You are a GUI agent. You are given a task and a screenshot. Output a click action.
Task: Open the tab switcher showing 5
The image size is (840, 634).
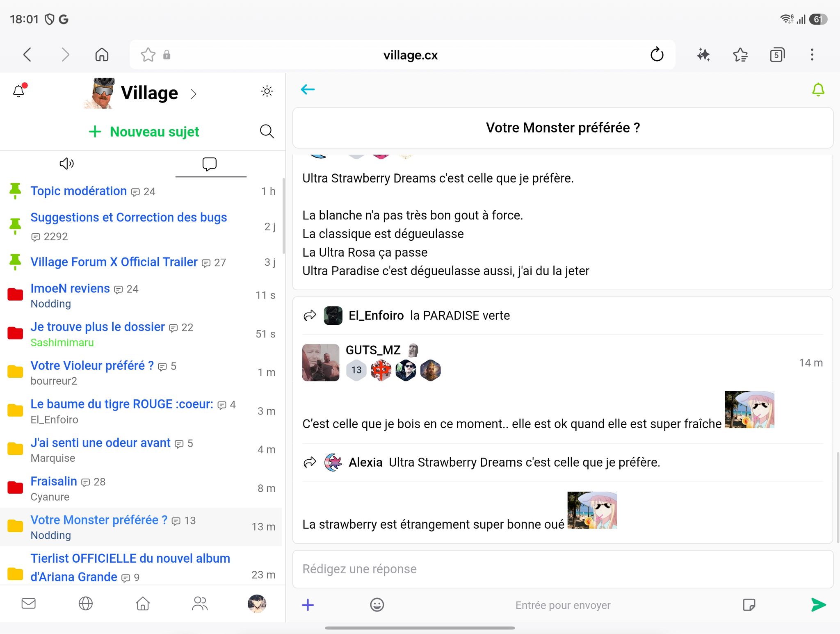777,55
